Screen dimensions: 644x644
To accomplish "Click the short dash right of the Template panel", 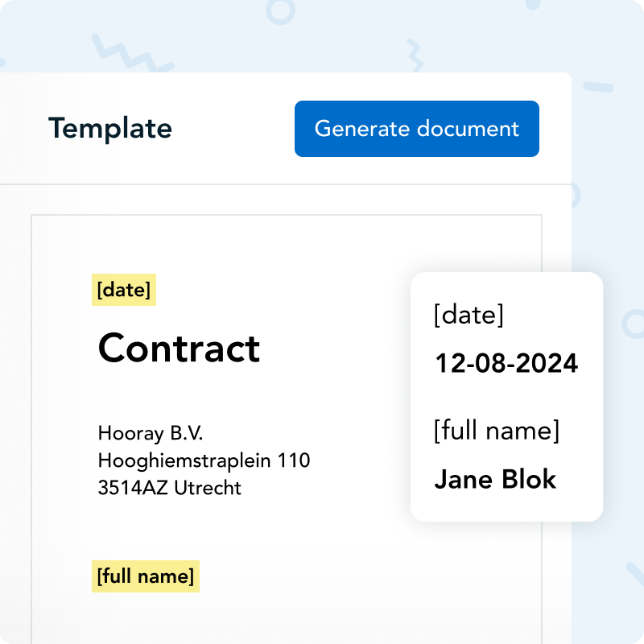I will pos(597,86).
